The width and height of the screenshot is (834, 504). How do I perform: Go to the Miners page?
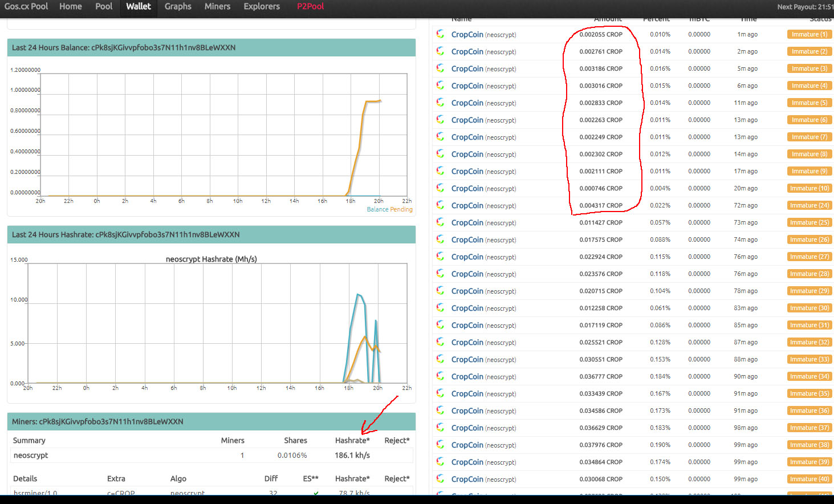tap(217, 6)
